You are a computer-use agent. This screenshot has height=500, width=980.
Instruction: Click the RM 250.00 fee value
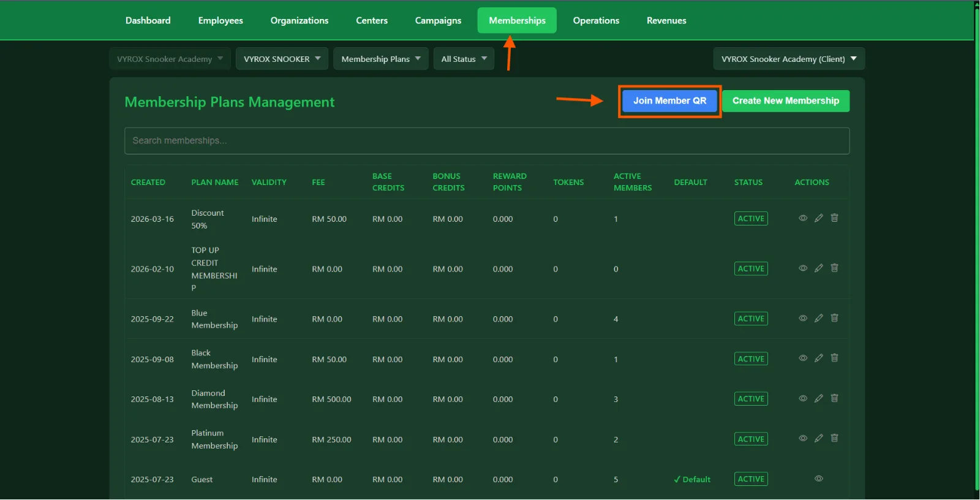coord(331,440)
